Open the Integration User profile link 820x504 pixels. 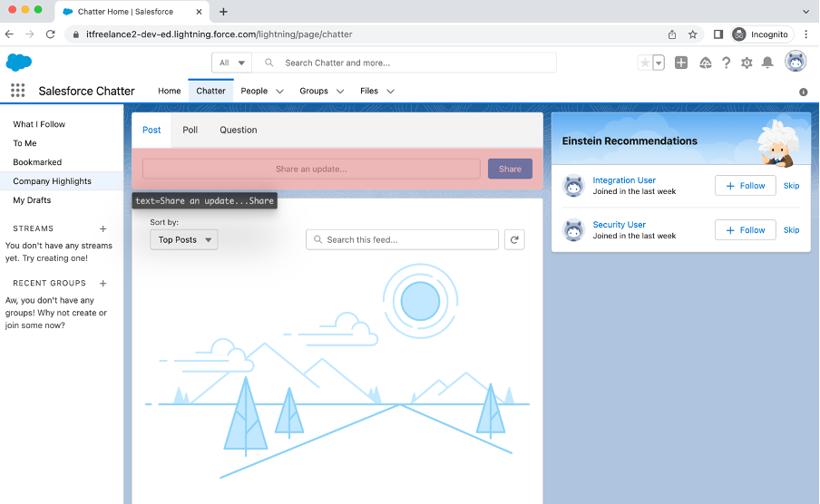pos(624,180)
